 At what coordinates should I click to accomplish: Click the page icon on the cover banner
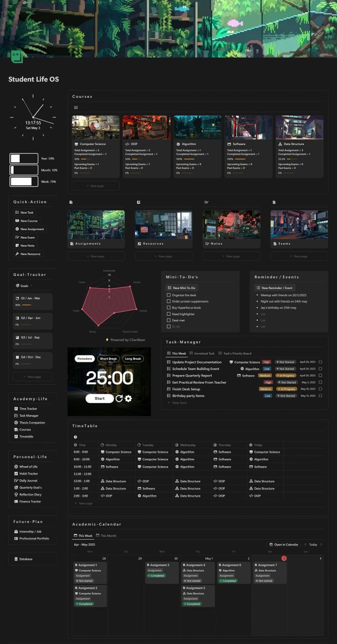(x=16, y=56)
